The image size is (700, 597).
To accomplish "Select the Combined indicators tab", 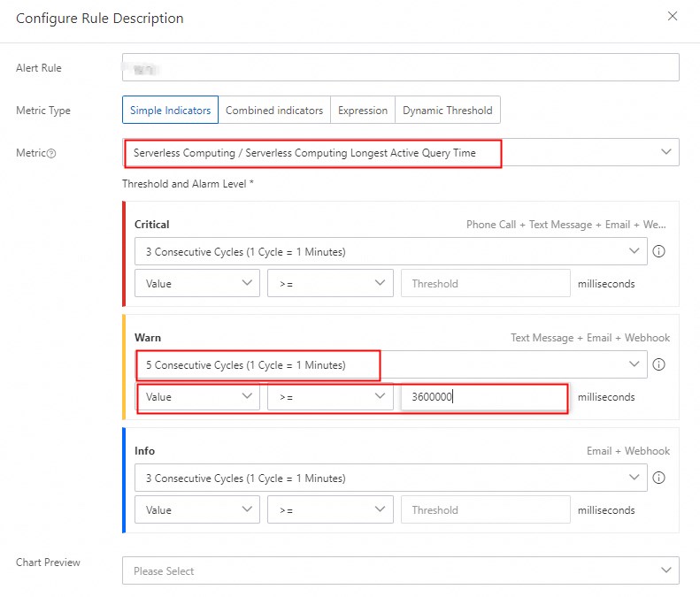I will tap(274, 111).
